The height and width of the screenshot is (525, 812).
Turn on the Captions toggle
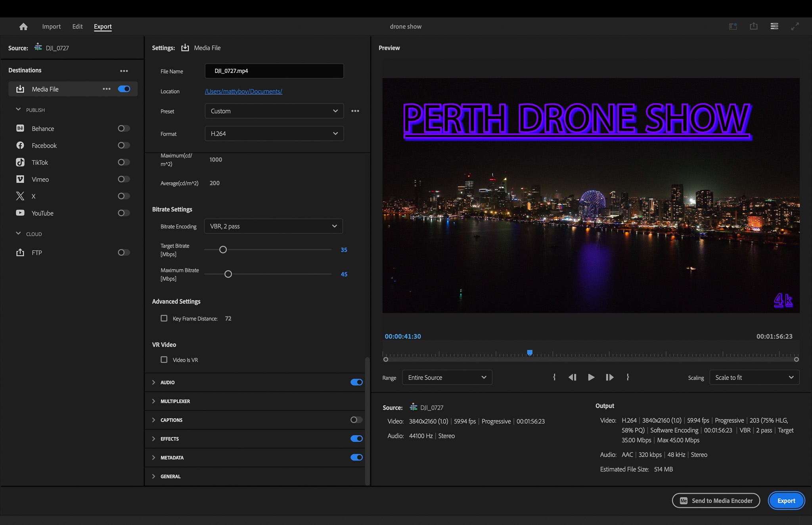[356, 420]
